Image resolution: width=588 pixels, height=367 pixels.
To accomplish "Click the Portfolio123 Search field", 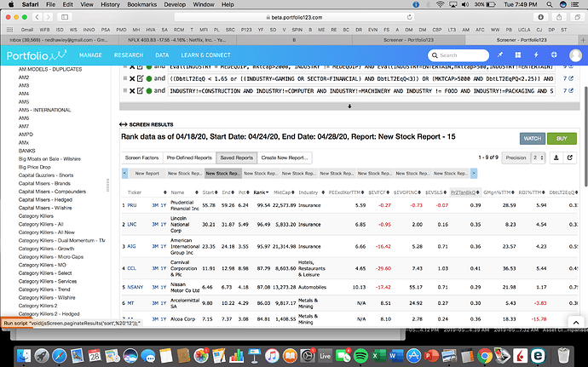I will pyautogui.click(x=458, y=55).
